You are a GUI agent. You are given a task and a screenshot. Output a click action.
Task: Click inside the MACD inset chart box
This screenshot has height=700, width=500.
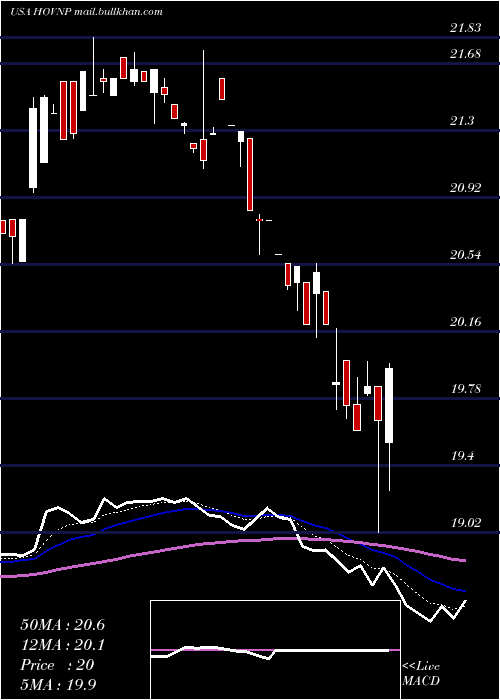point(275,650)
